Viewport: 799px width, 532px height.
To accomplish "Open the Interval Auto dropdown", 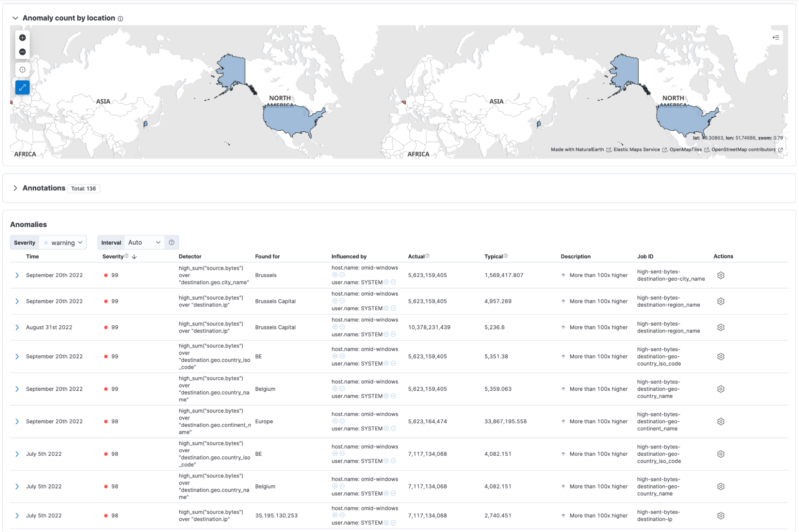I will tap(144, 243).
